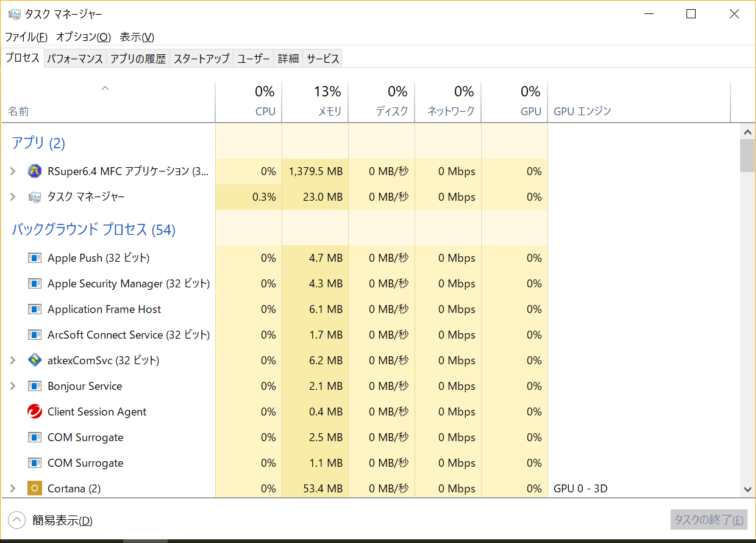Switch to the パフォーマンス tab
Image resolution: width=756 pixels, height=543 pixels.
(75, 59)
